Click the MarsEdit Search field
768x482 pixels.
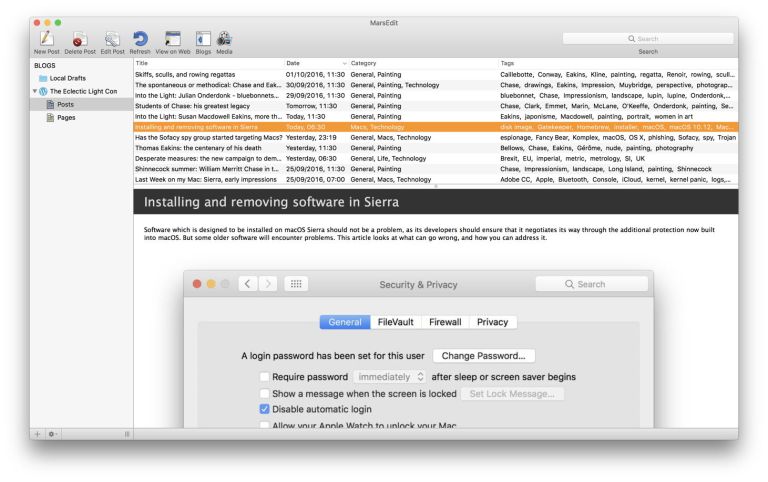pos(648,39)
